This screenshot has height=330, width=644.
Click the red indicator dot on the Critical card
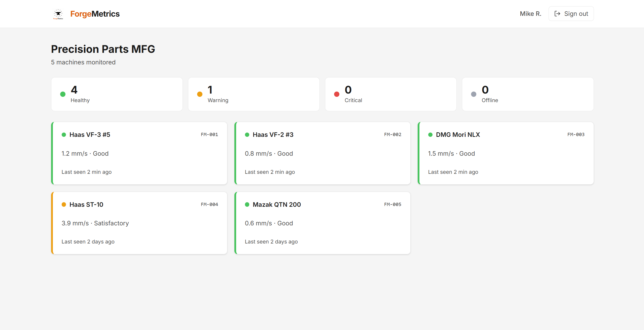(x=337, y=94)
